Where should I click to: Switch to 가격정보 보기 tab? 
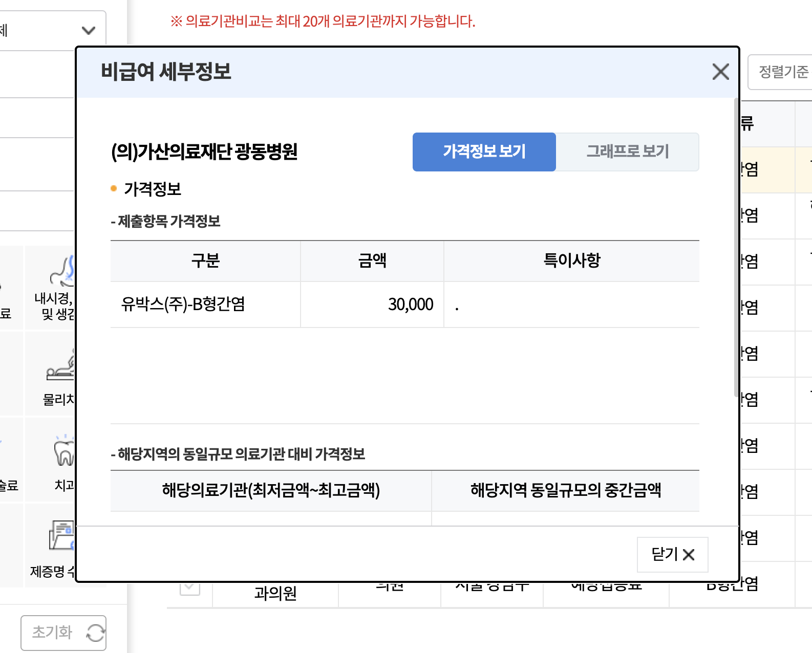pyautogui.click(x=484, y=151)
